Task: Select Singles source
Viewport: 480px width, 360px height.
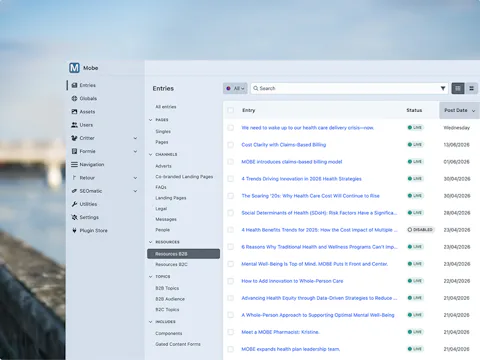Action: coord(163,131)
